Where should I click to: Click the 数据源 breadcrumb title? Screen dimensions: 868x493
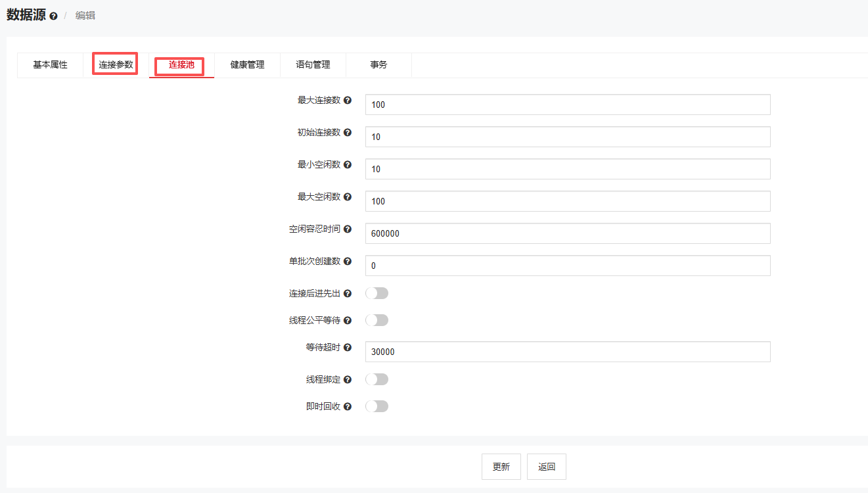click(26, 15)
